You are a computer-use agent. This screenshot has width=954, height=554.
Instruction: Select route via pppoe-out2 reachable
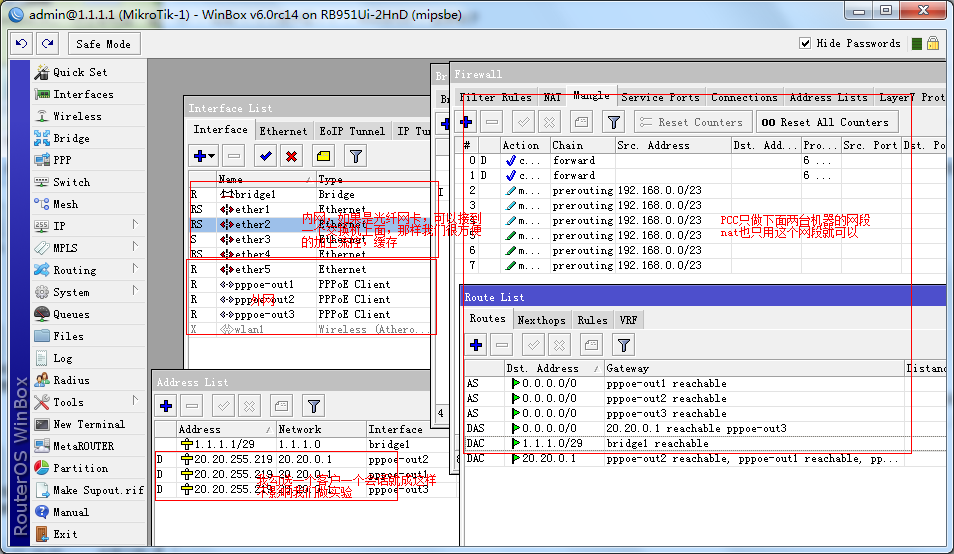coord(706,398)
